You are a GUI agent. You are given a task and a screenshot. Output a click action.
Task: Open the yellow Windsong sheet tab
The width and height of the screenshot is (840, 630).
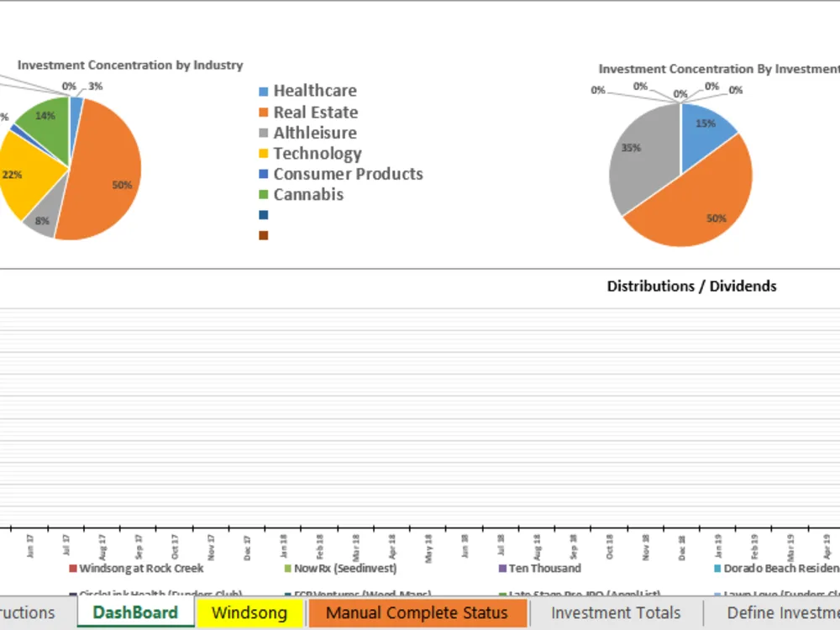[249, 612]
